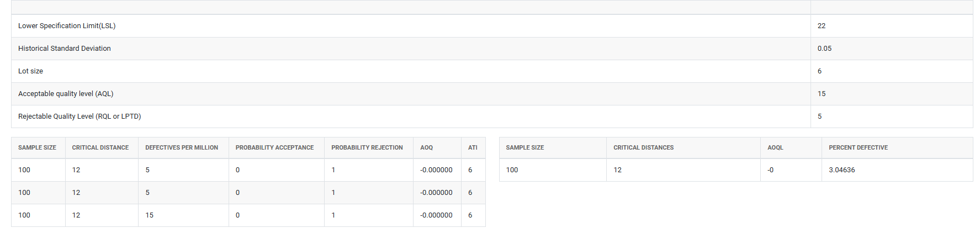Click the Lot size row label
The height and width of the screenshot is (233, 980).
click(30, 71)
